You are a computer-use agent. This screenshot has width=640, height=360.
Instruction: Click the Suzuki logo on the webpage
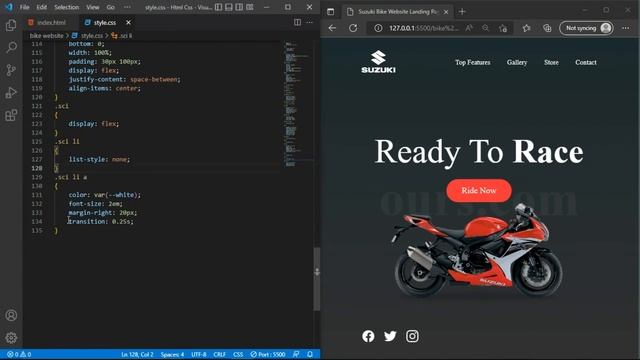point(378,62)
